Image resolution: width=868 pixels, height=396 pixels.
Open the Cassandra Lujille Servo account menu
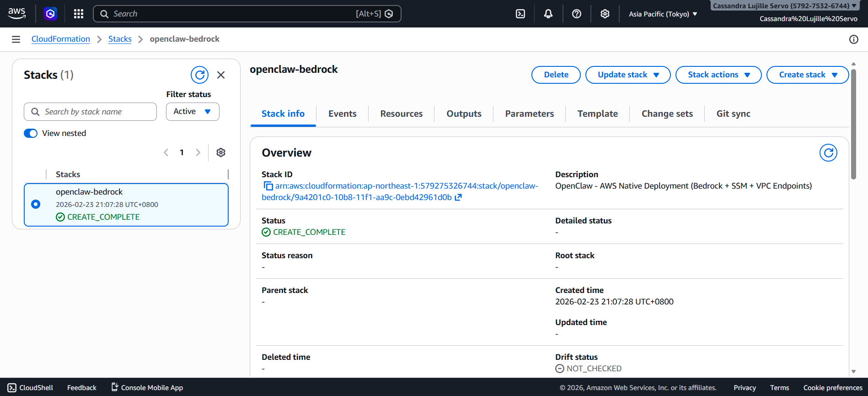[784, 6]
